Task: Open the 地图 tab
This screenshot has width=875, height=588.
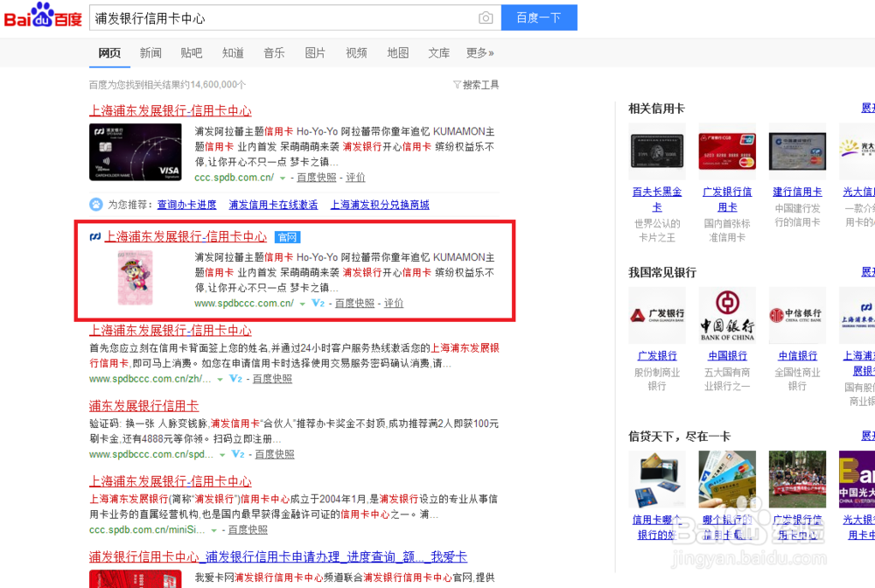Action: [398, 53]
